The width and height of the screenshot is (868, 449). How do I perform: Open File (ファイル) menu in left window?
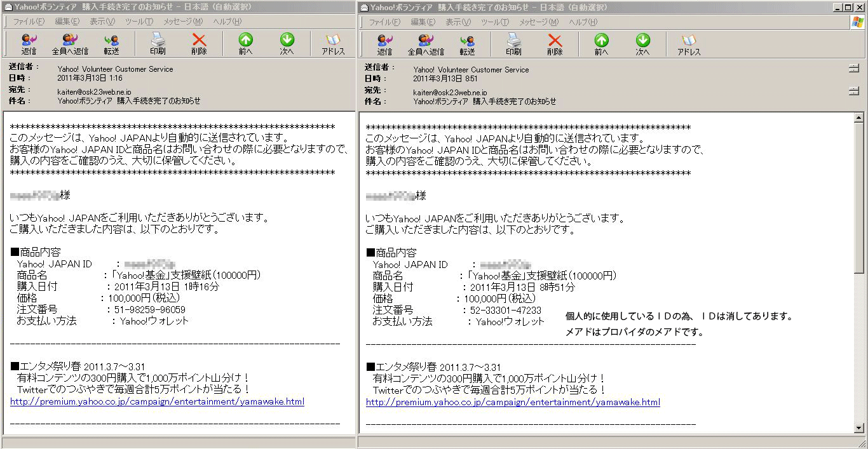point(29,22)
